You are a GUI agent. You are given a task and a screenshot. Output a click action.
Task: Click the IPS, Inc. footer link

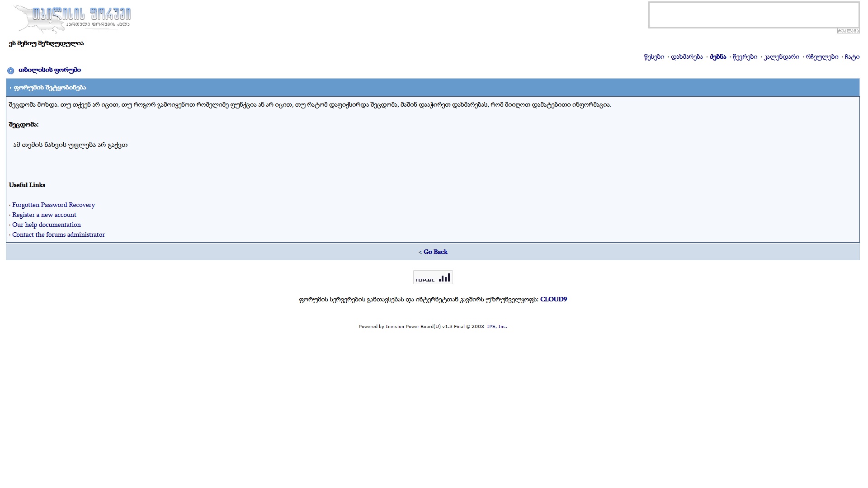point(496,327)
